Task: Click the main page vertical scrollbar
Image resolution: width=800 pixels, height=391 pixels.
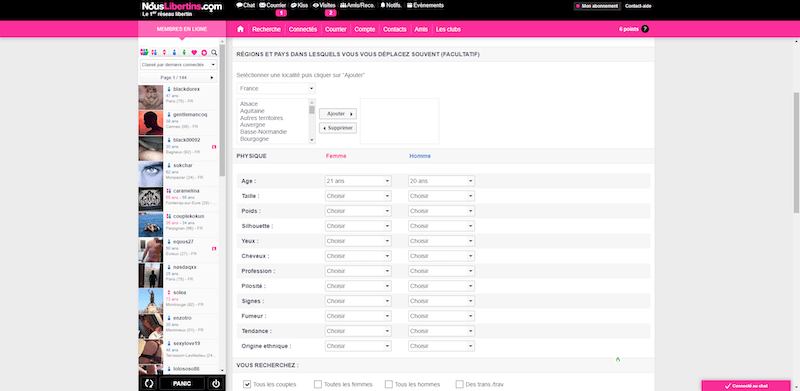Action: [x=796, y=153]
